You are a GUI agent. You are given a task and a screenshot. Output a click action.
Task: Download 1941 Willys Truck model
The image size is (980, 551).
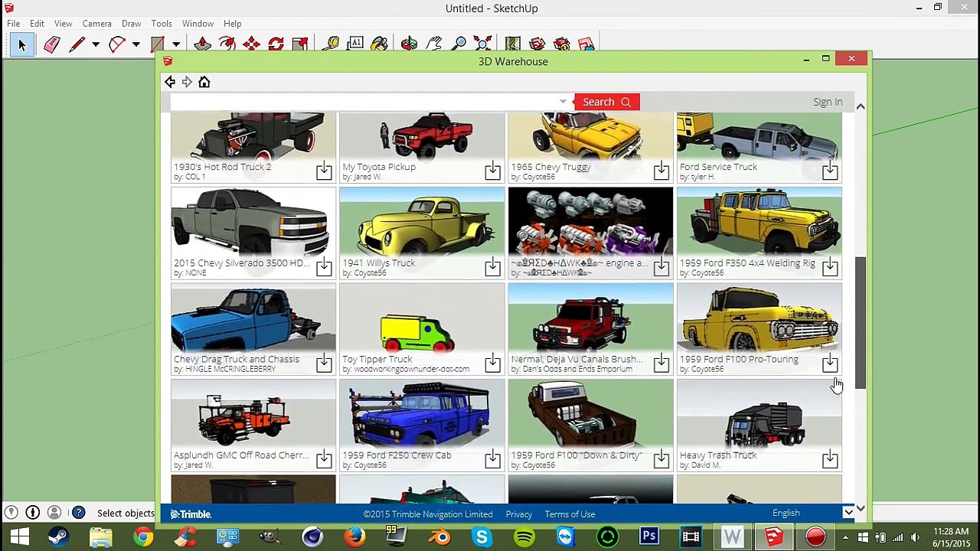(x=492, y=267)
